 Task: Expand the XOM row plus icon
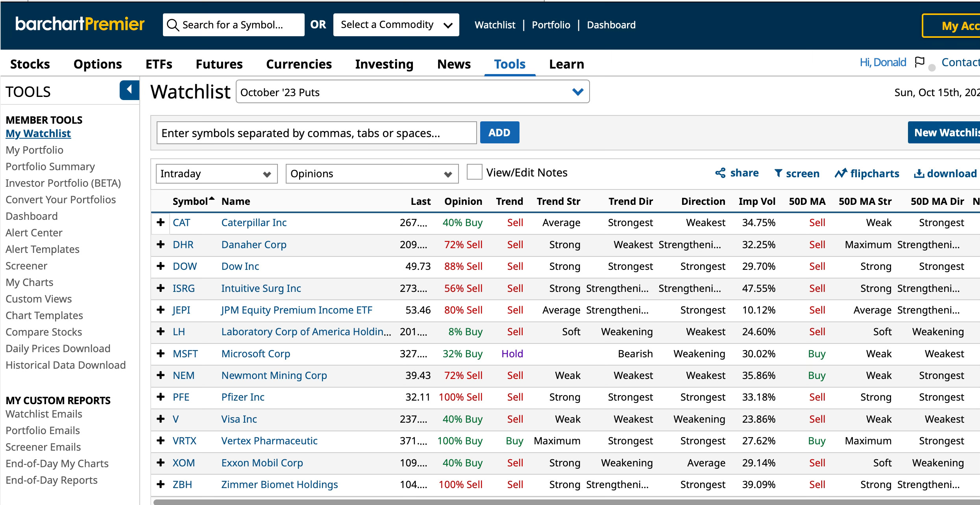coord(161,463)
